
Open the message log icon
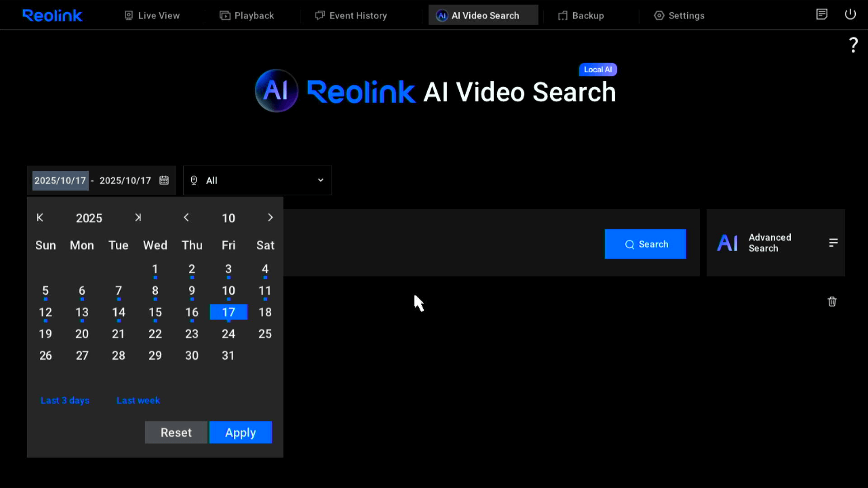[821, 14]
